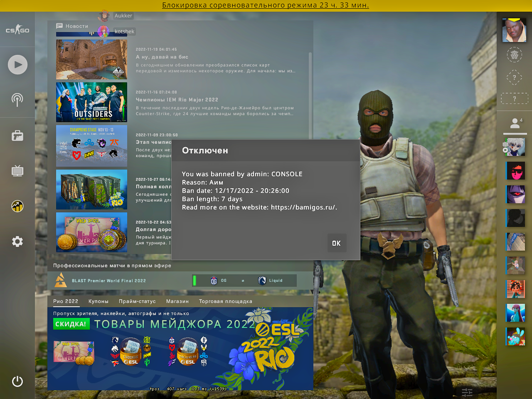Open the friends list icon
Image resolution: width=532 pixels, height=399 pixels.
pos(515,123)
